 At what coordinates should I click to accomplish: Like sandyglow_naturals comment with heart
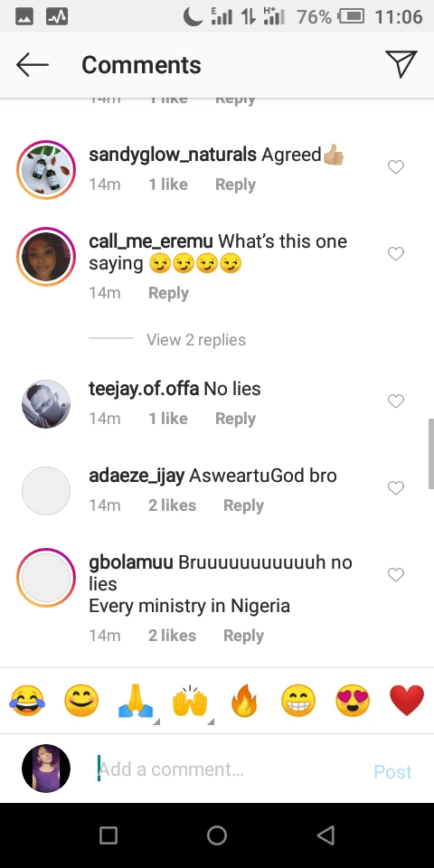pos(396,166)
